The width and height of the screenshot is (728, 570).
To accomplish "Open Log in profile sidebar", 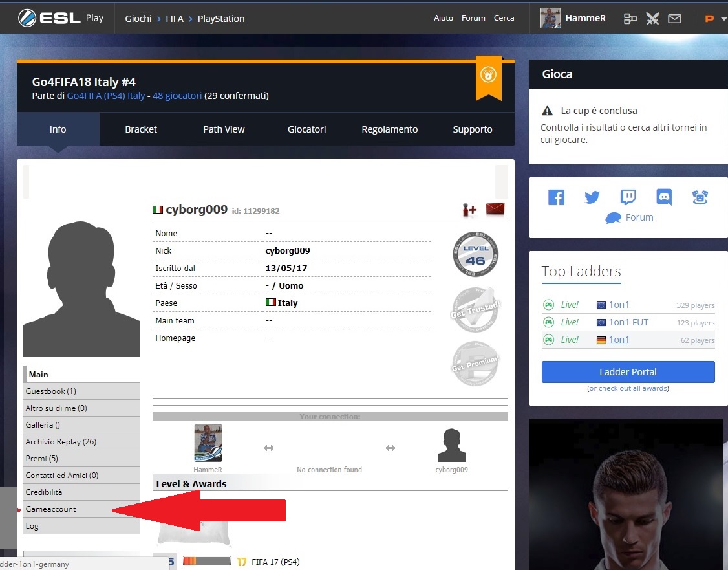I will click(x=81, y=526).
